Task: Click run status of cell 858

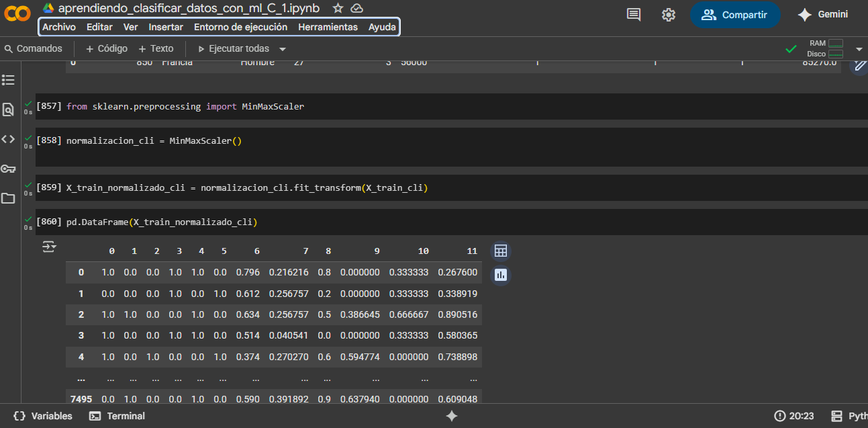Action: (28, 140)
